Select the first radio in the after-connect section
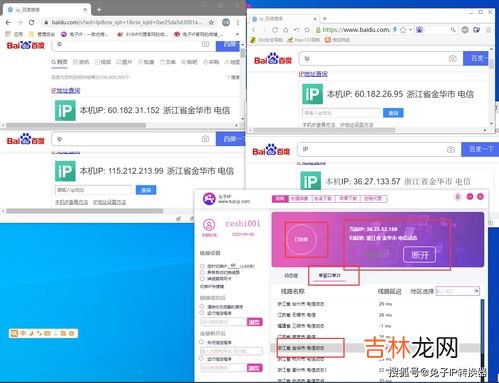The height and width of the screenshot is (383, 499). point(202,306)
